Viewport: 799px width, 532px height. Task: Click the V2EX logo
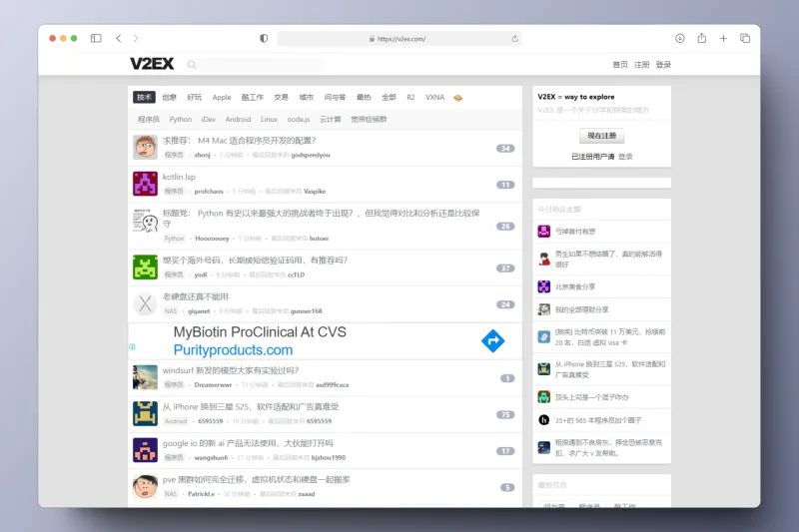click(152, 64)
